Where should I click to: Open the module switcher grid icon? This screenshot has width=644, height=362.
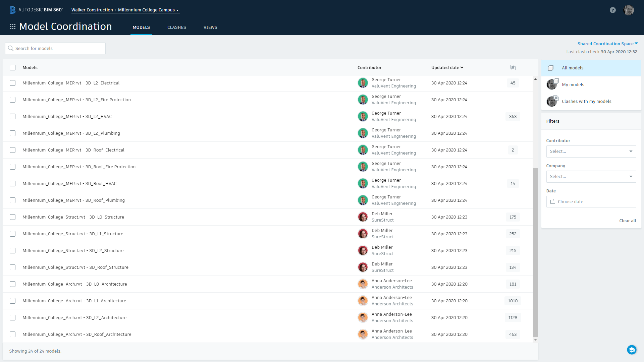pos(13,26)
